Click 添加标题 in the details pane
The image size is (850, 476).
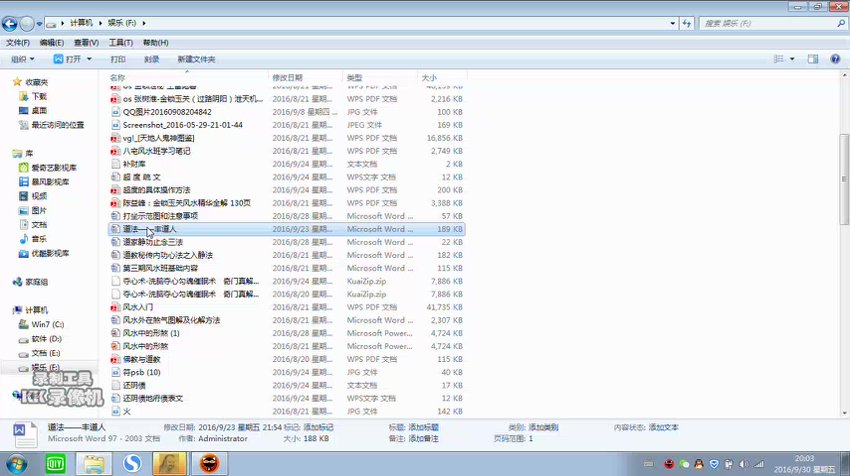(423, 427)
